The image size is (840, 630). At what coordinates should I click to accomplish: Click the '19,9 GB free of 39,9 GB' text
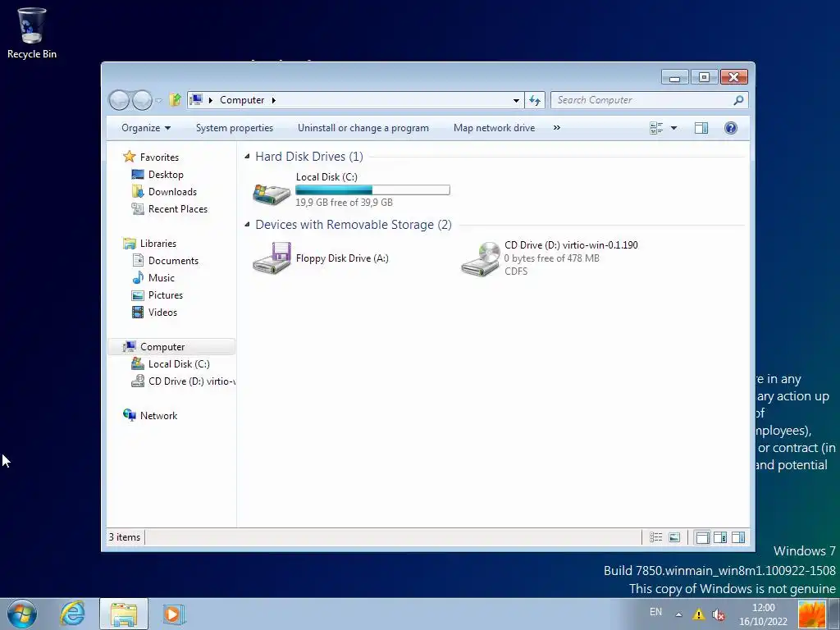[344, 203]
